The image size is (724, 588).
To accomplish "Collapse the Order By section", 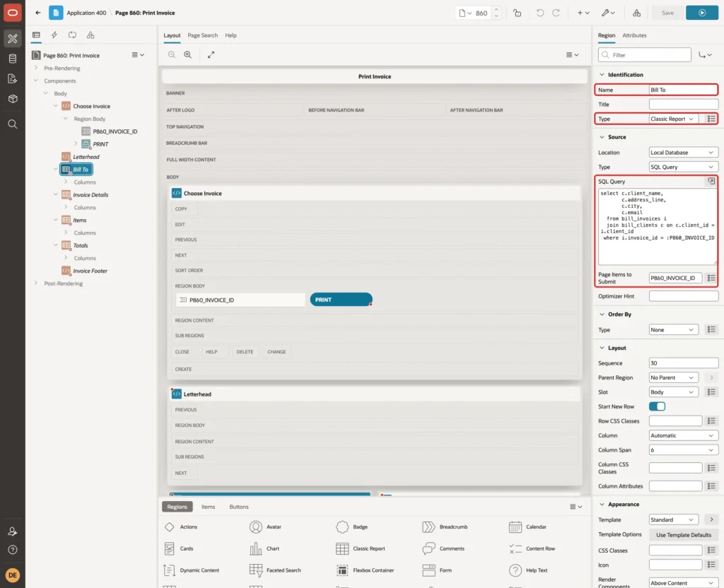I will point(602,314).
